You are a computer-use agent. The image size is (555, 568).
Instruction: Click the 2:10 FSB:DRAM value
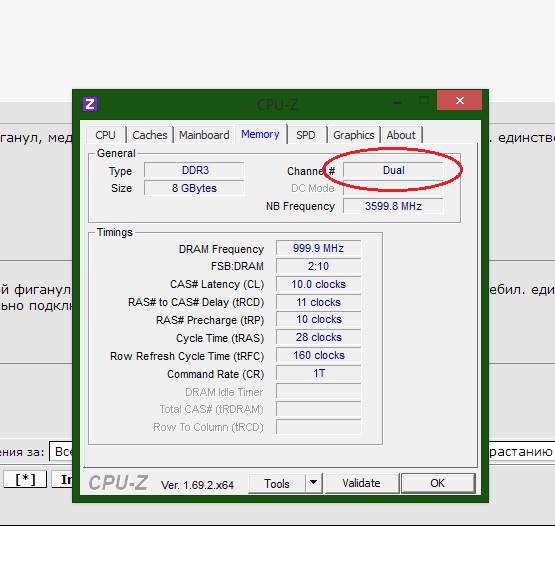pyautogui.click(x=318, y=266)
